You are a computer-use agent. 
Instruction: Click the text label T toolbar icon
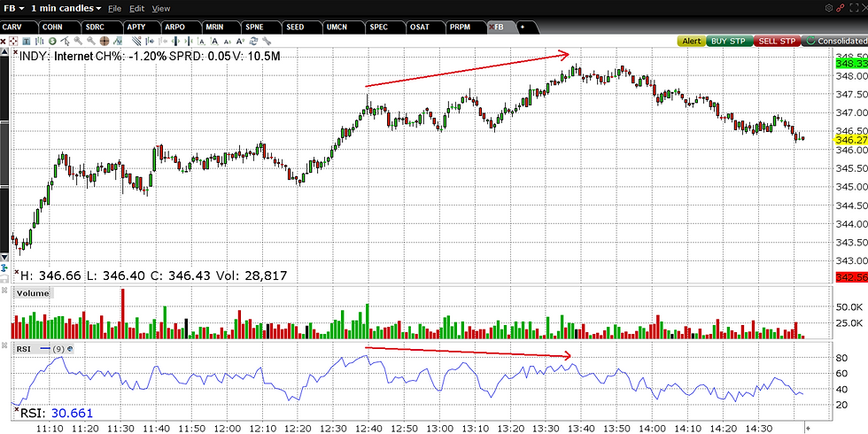(27, 41)
